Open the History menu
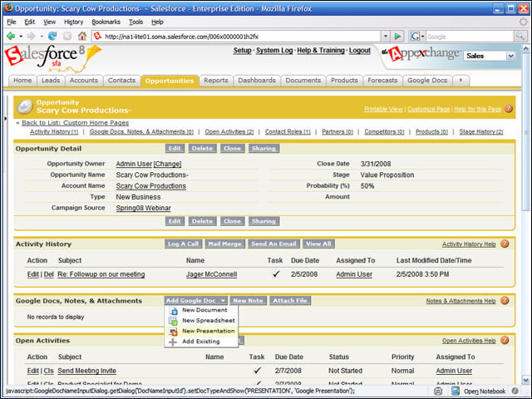532x399 pixels. 74,22
